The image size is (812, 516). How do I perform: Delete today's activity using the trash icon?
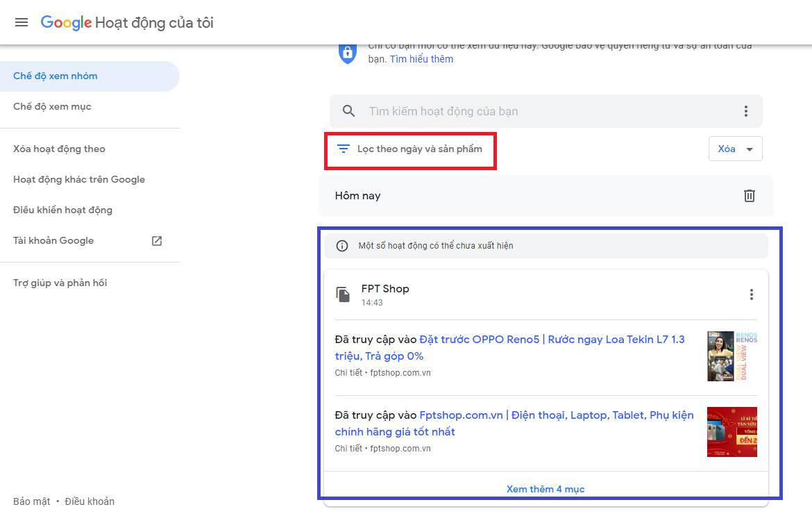click(x=749, y=195)
